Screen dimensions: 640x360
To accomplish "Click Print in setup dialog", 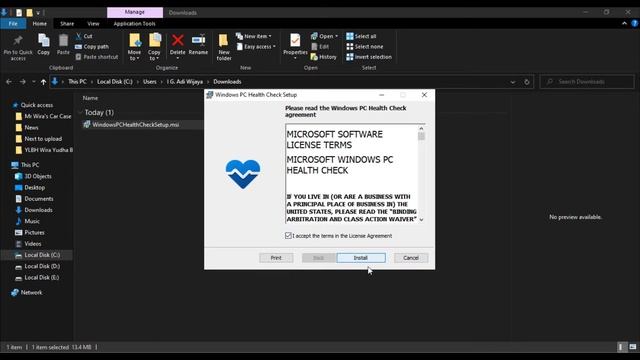I will (x=276, y=258).
